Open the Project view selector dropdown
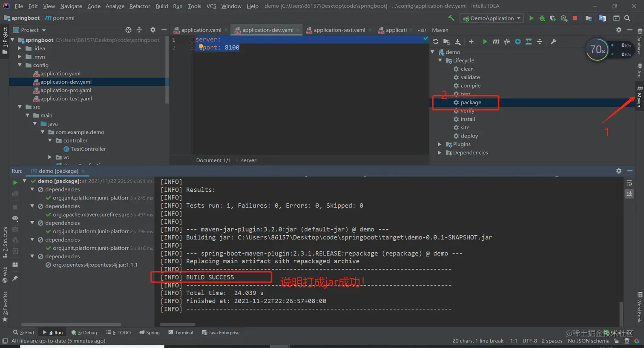 pyautogui.click(x=29, y=30)
